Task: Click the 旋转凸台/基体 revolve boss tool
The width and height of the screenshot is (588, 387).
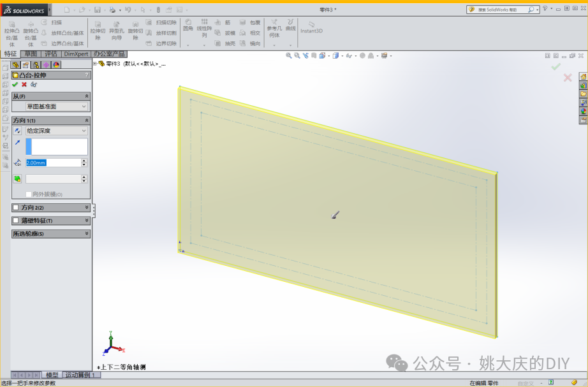Action: click(31, 34)
